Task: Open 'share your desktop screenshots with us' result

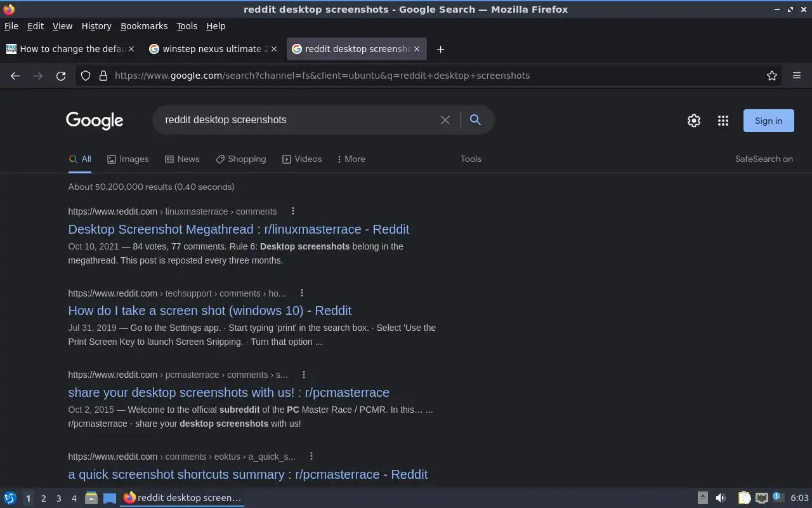Action: pos(229,392)
